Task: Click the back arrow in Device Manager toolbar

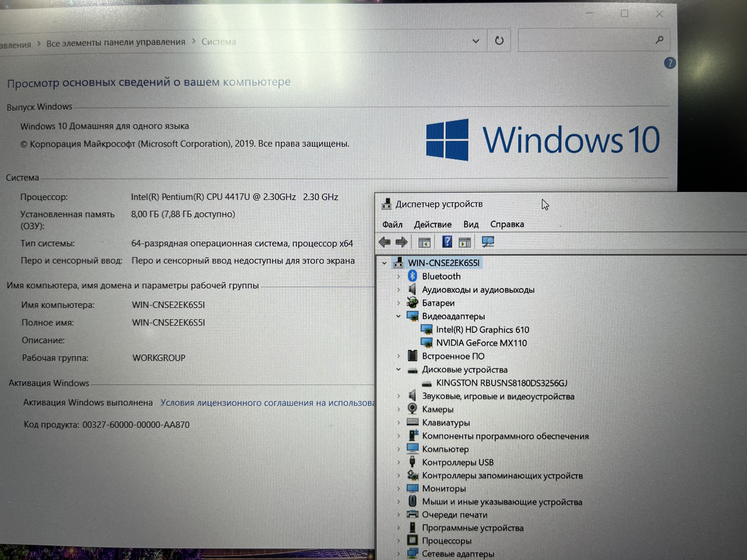Action: (x=385, y=242)
